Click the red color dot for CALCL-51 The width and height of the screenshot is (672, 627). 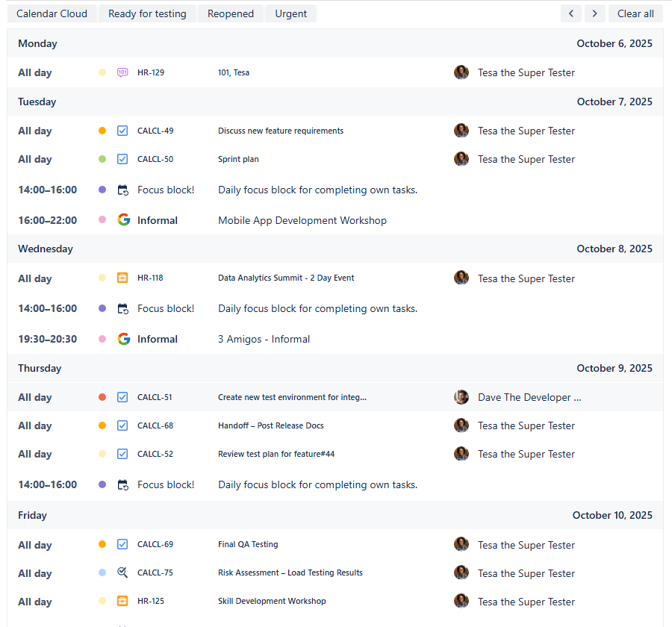pyautogui.click(x=102, y=397)
